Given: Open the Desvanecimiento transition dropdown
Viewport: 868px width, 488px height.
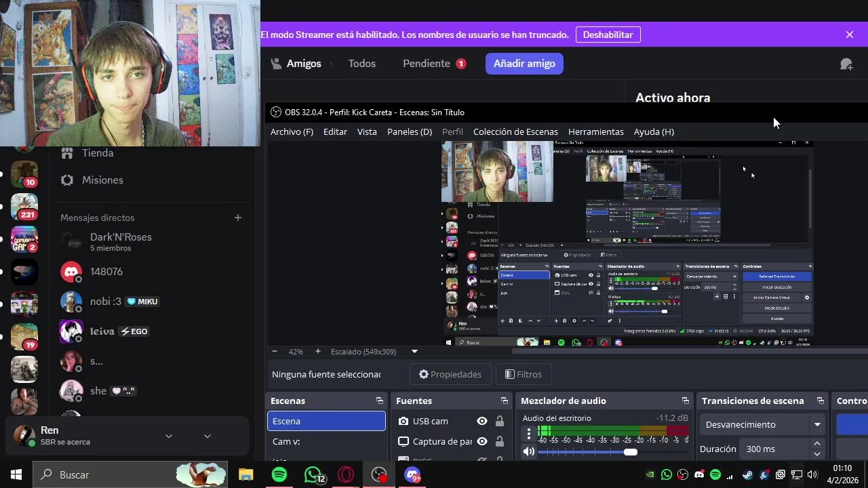Looking at the screenshot, I should click(763, 425).
